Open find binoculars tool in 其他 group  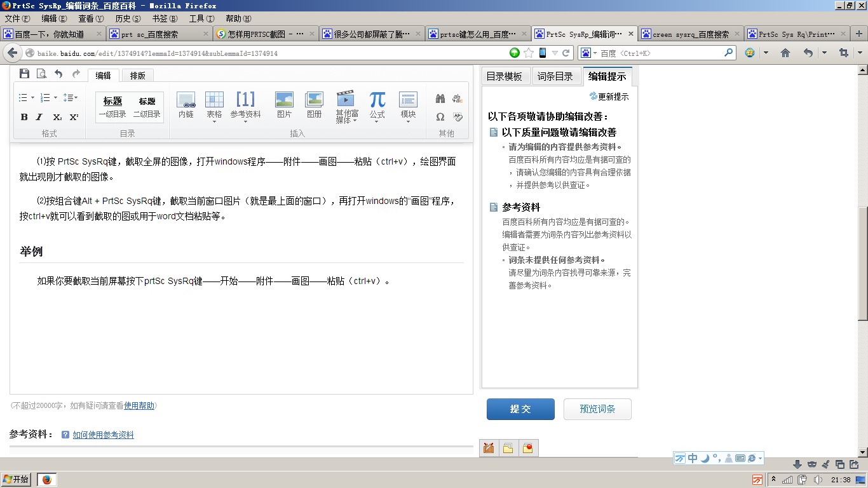point(440,98)
